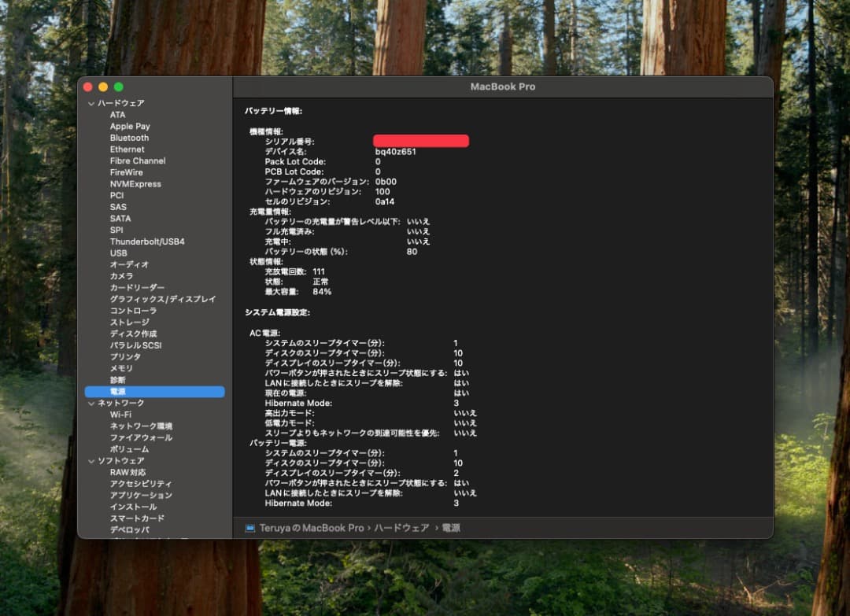This screenshot has width=850, height=616.
Task: Collapse the ネットワーク section
Action: pyautogui.click(x=92, y=403)
